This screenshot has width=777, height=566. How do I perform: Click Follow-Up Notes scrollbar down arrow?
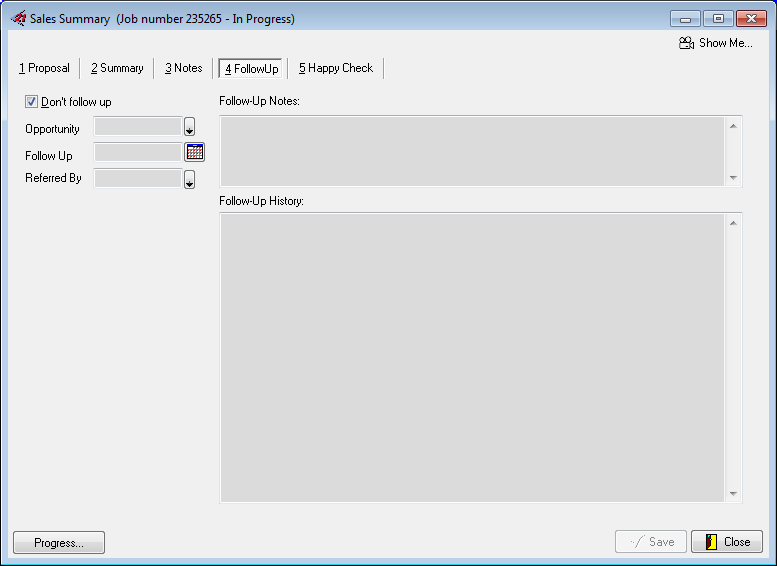pos(733,177)
